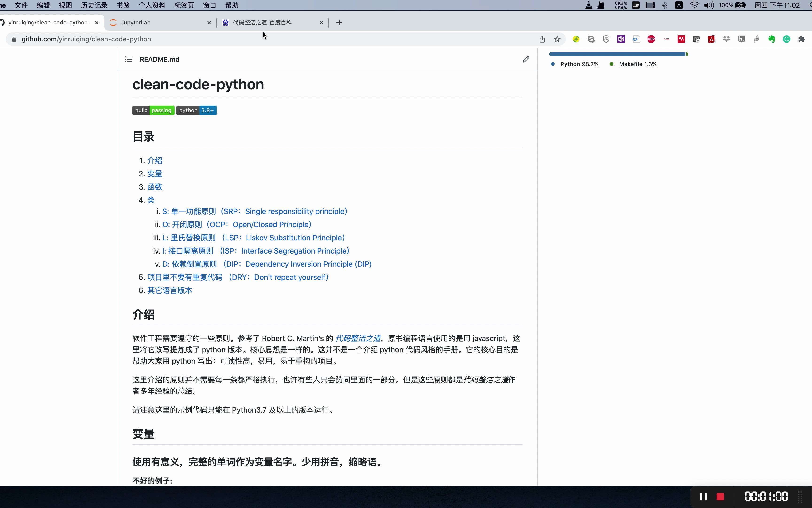The width and height of the screenshot is (812, 508).
Task: Follow the 函数 link in table of contents
Action: pyautogui.click(x=155, y=187)
